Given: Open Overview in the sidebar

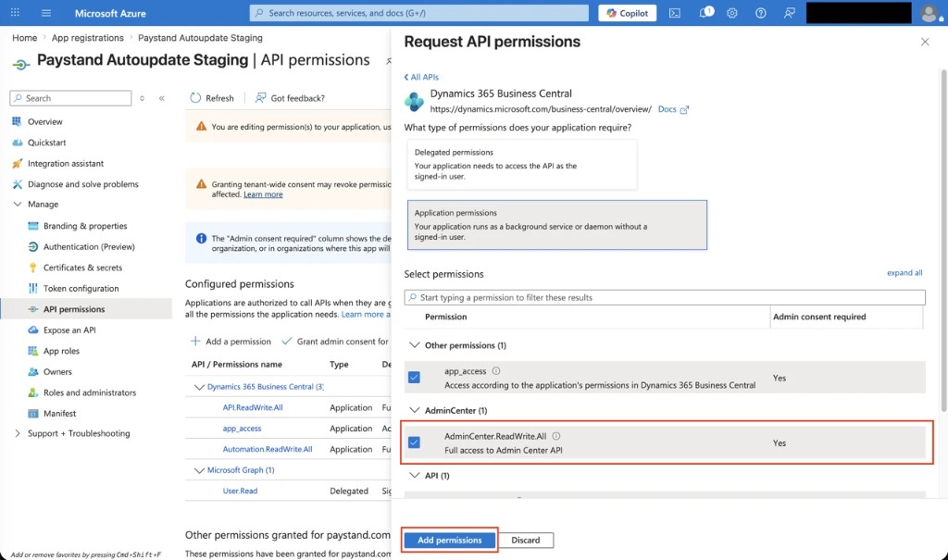Looking at the screenshot, I should [x=44, y=121].
